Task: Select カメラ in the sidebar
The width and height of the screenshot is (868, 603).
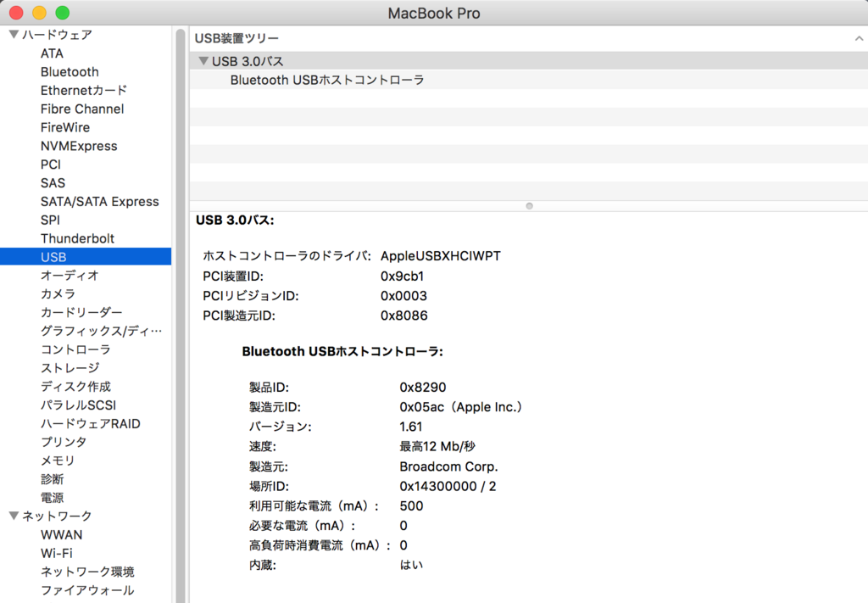Action: point(58,294)
